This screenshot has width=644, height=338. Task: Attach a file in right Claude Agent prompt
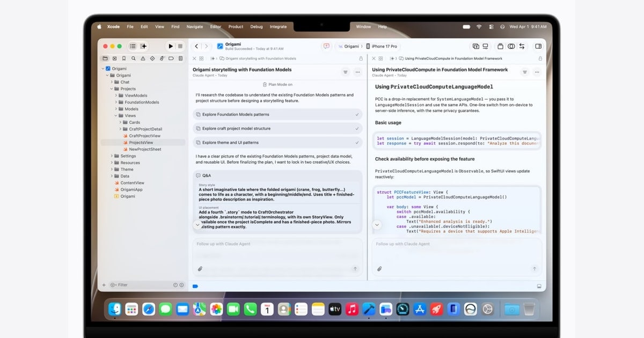(379, 269)
